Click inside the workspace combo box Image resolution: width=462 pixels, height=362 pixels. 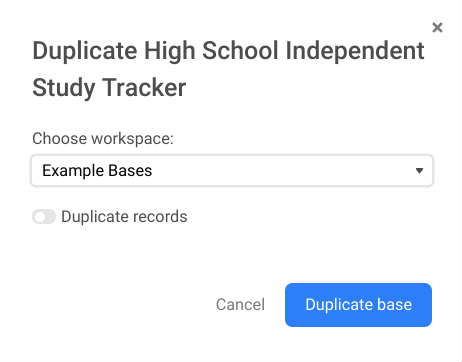[x=232, y=171]
